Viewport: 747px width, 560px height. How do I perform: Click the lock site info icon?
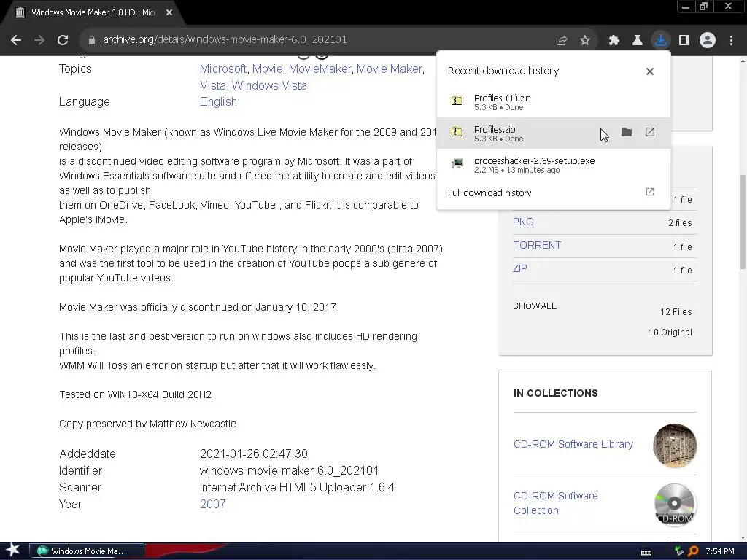click(92, 40)
